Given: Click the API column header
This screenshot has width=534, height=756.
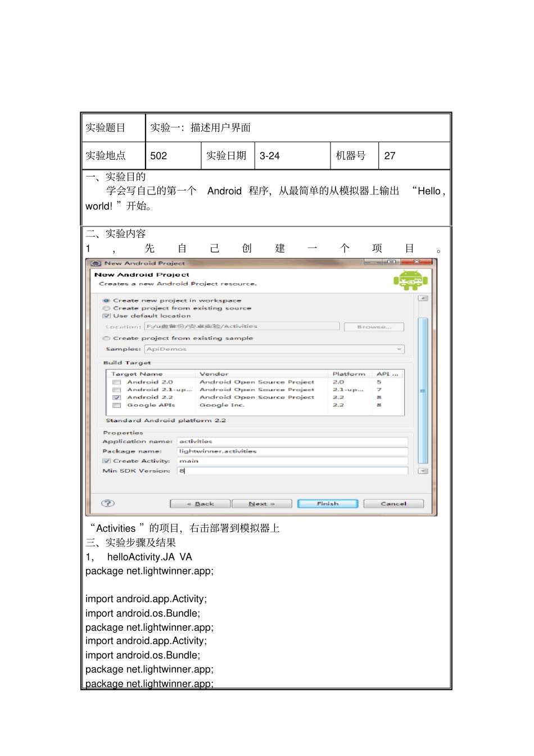Looking at the screenshot, I should tap(388, 374).
